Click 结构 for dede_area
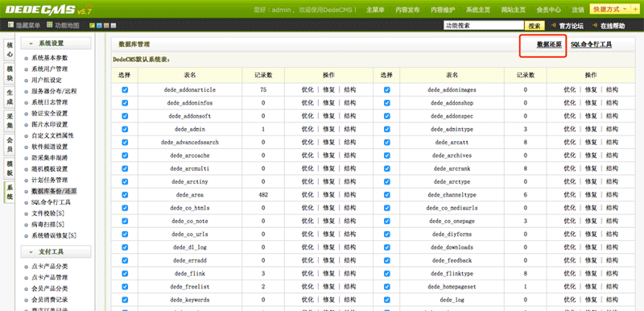The width and height of the screenshot is (644, 311). (x=350, y=195)
